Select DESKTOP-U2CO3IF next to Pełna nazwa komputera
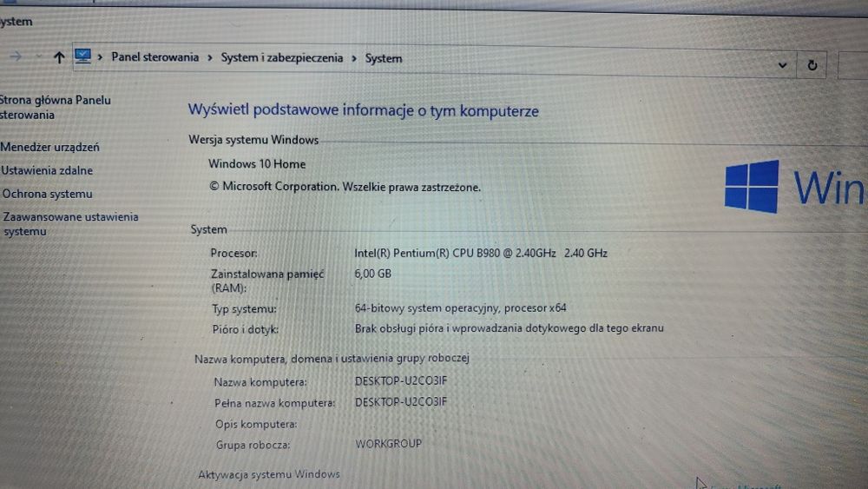This screenshot has width=868, height=489. tap(401, 402)
